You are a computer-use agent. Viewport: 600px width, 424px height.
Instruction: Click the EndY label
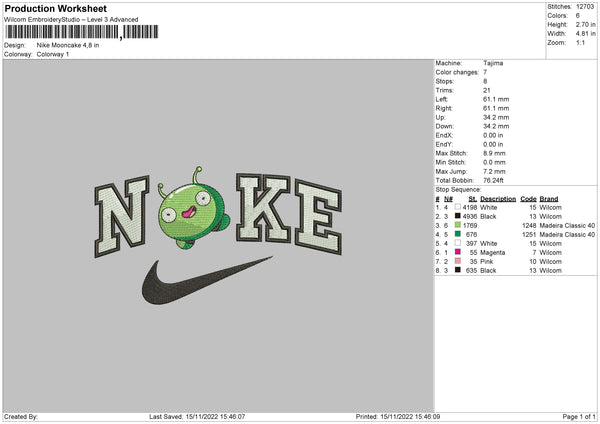(x=444, y=144)
